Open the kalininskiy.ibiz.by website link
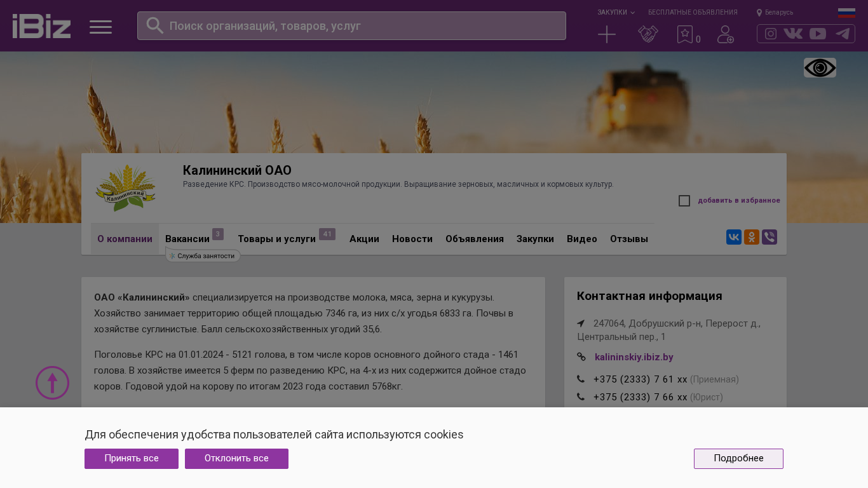This screenshot has height=488, width=868. [634, 357]
